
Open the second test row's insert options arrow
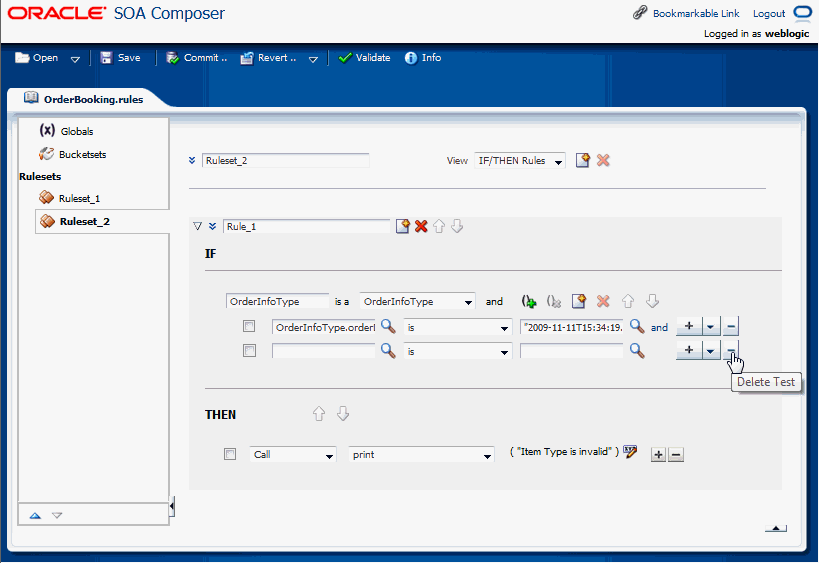(x=711, y=350)
